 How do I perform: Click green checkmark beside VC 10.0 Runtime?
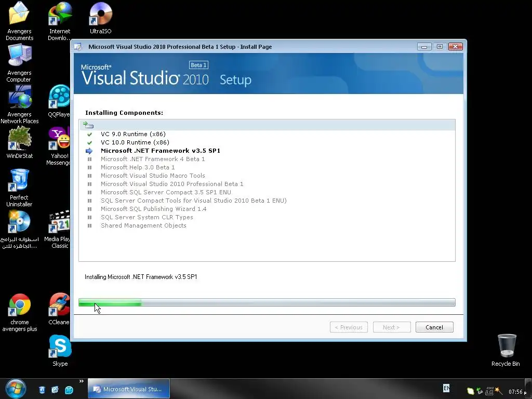coord(89,142)
